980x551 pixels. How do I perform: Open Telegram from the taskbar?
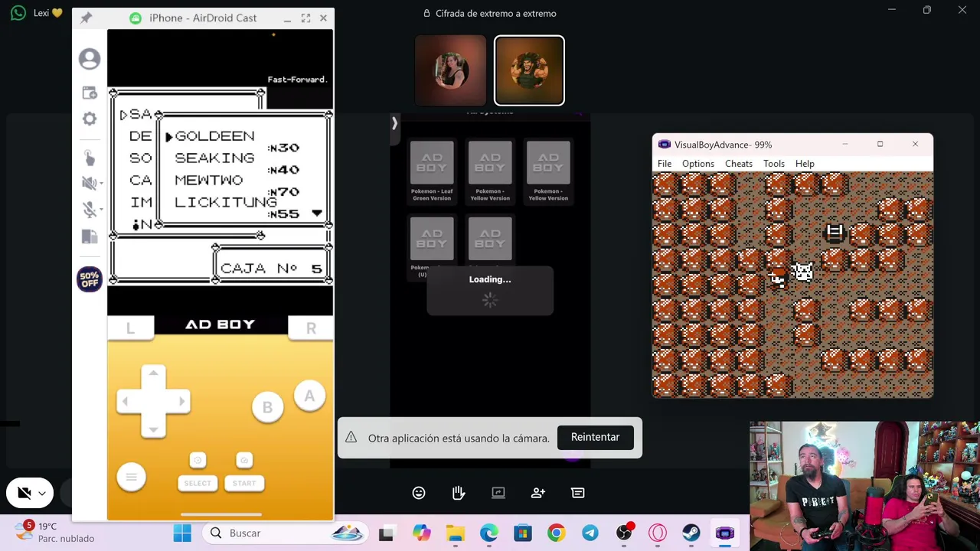point(590,533)
